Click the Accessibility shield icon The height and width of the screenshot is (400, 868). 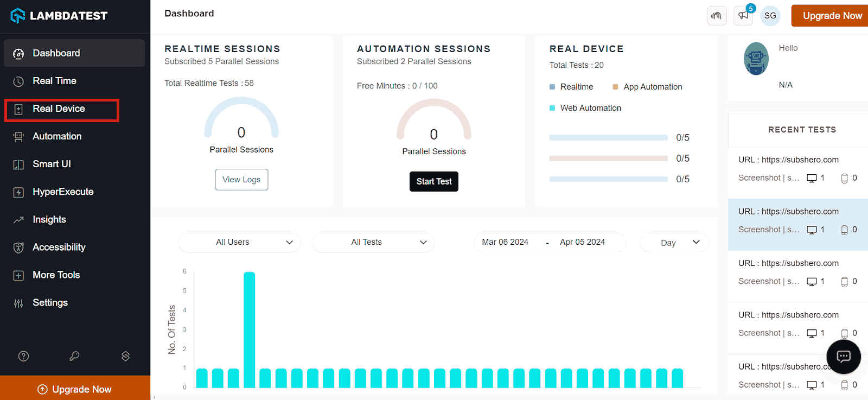[18, 247]
